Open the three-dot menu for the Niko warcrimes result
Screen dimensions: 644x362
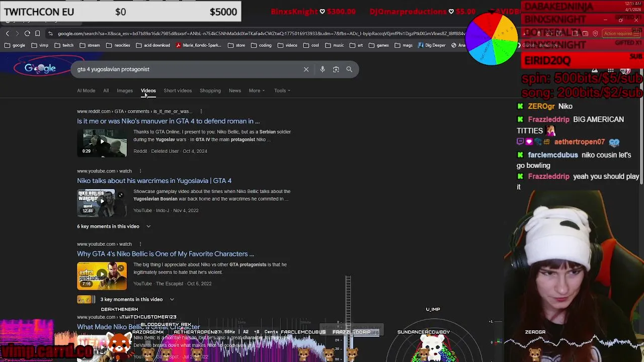pos(140,171)
